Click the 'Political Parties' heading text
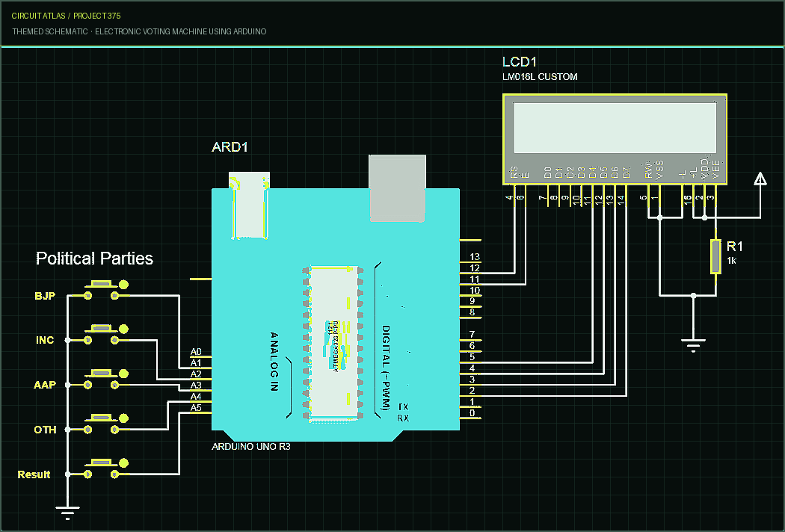The image size is (785, 532). tap(95, 259)
